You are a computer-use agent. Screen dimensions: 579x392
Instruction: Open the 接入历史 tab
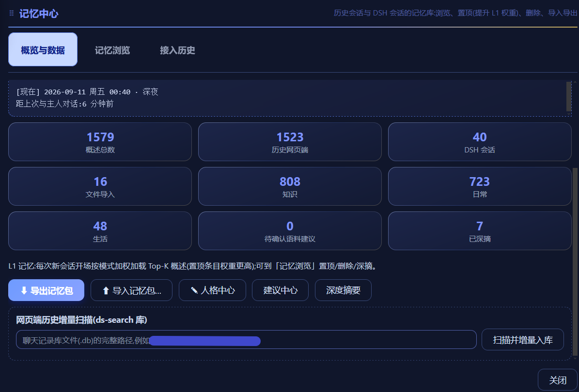point(177,50)
